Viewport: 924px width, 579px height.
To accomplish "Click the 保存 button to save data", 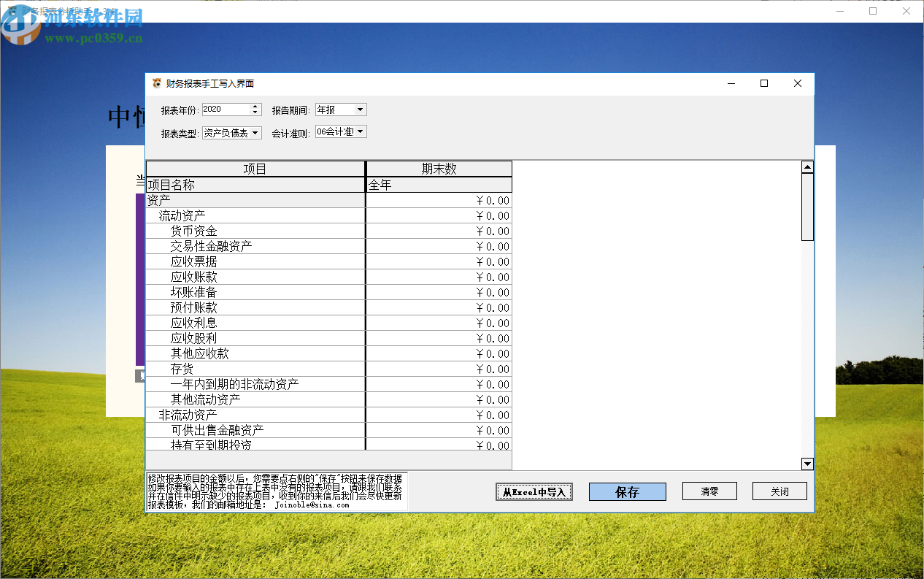I will click(x=627, y=491).
